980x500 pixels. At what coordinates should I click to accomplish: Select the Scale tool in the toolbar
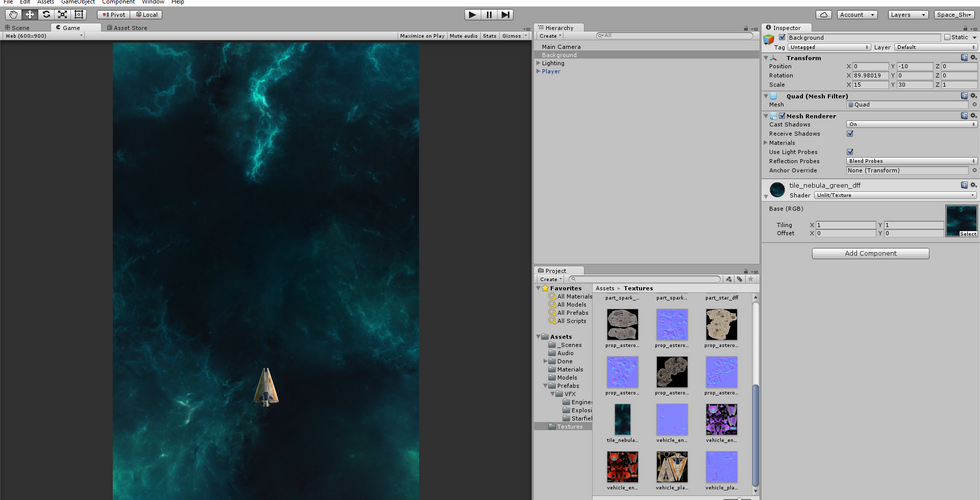pos(62,14)
